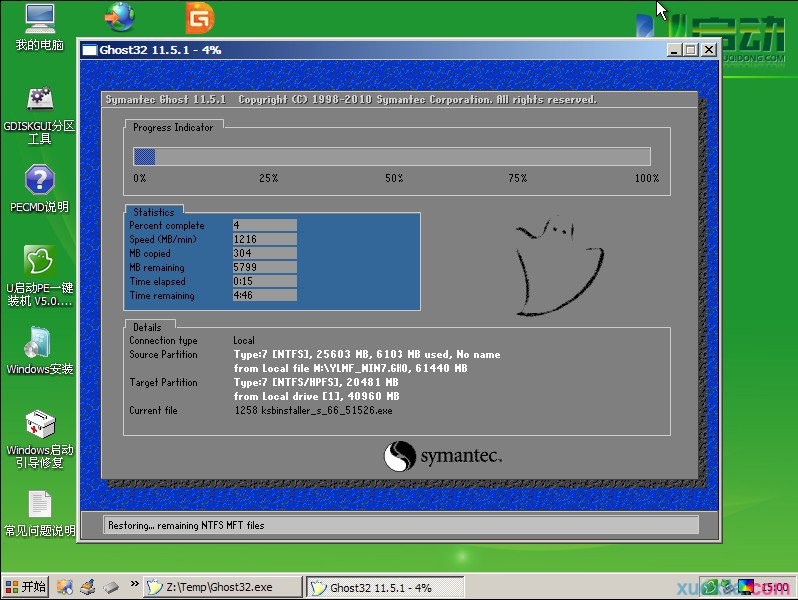Click Source Partition Type:7 [NTFS] line

pos(367,354)
